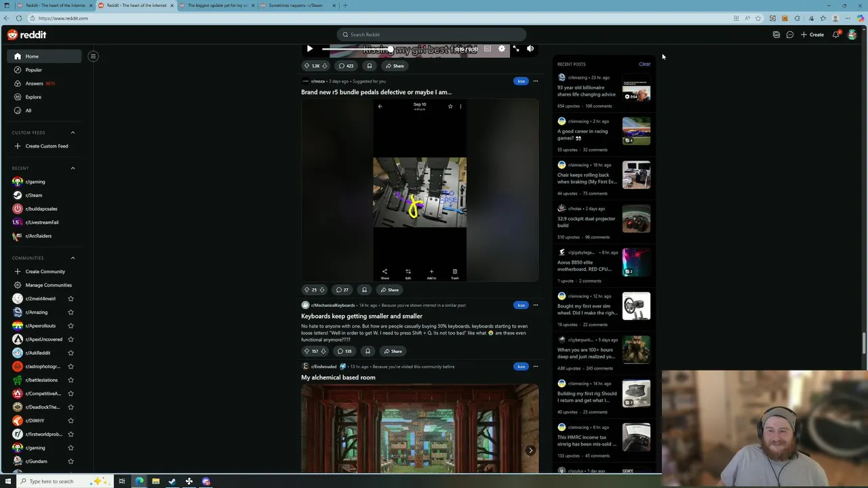This screenshot has width=868, height=488.
Task: Favorite r/battlestations with the star
Action: pyautogui.click(x=71, y=380)
